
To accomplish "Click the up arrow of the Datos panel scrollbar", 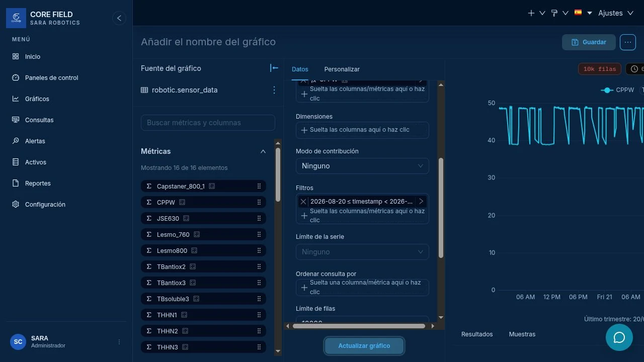I will [441, 84].
